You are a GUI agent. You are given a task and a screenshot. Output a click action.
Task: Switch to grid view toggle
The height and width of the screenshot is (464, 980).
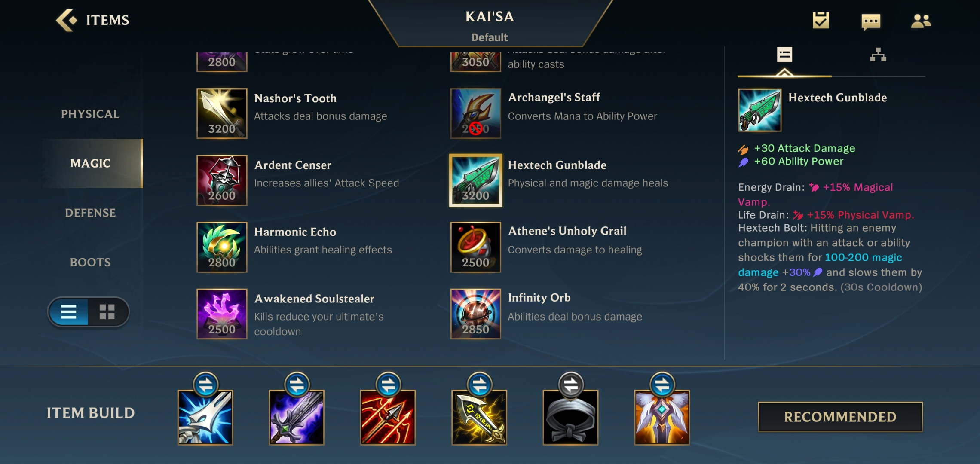107,312
